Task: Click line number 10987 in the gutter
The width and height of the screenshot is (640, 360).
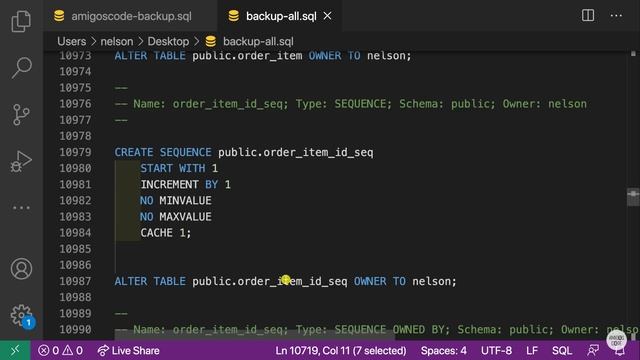Action: (x=75, y=281)
